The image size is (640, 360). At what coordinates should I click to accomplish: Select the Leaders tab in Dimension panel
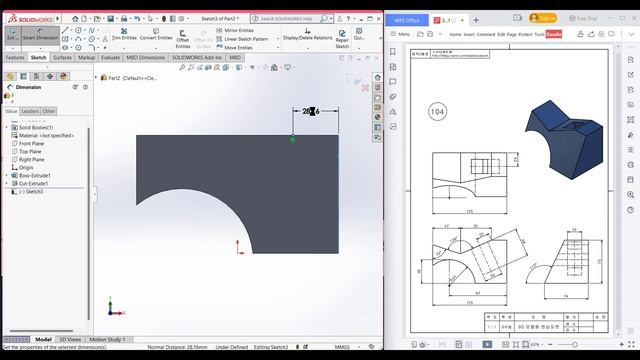(30, 111)
